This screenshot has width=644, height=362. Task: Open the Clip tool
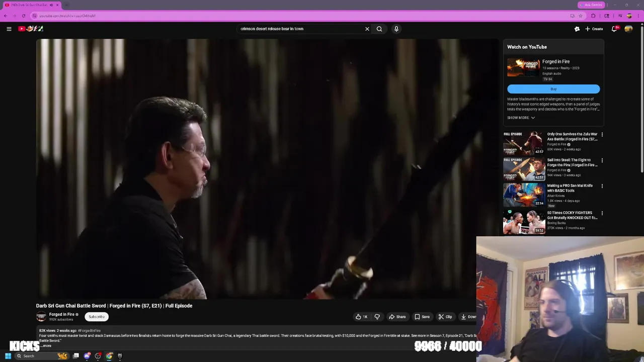point(445,317)
